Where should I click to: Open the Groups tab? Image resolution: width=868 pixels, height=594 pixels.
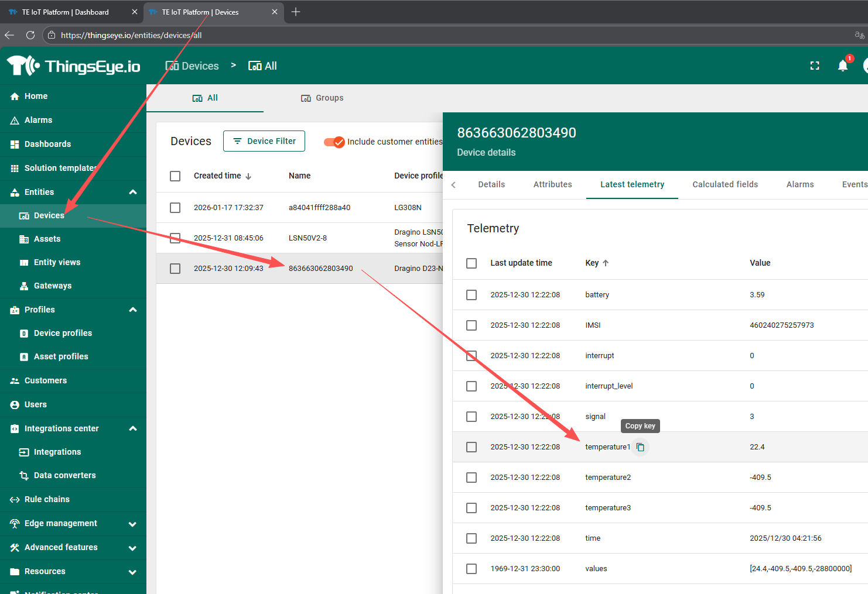pos(323,98)
